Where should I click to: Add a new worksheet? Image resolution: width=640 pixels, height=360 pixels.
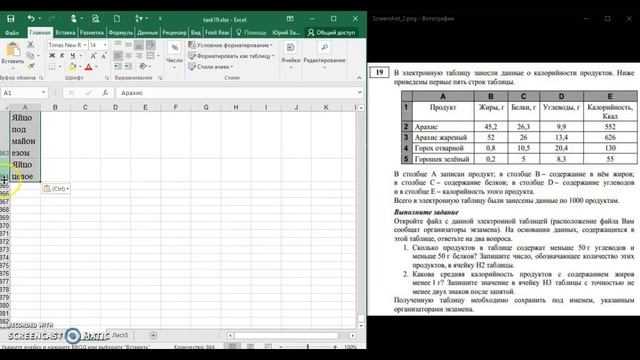click(153, 335)
